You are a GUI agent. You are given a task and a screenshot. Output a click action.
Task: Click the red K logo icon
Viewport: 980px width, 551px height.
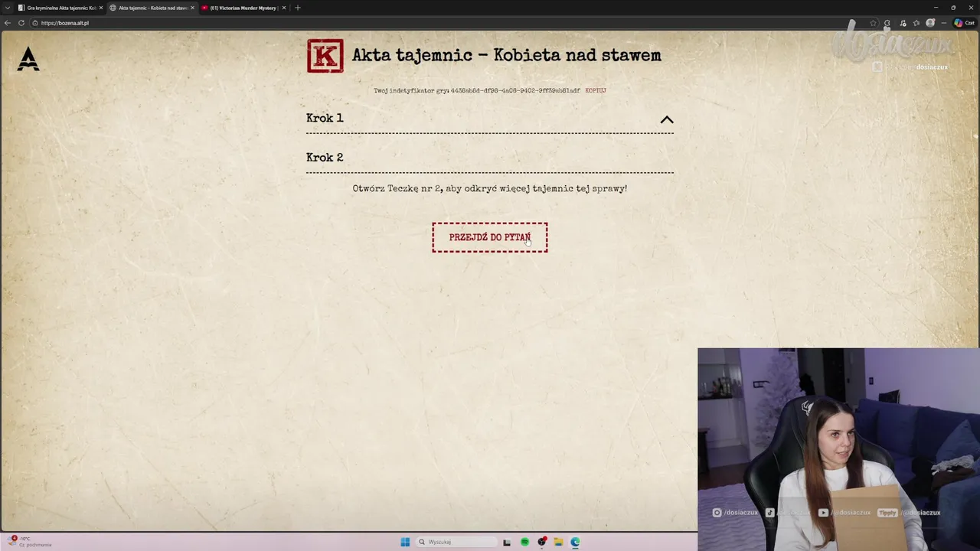(325, 56)
